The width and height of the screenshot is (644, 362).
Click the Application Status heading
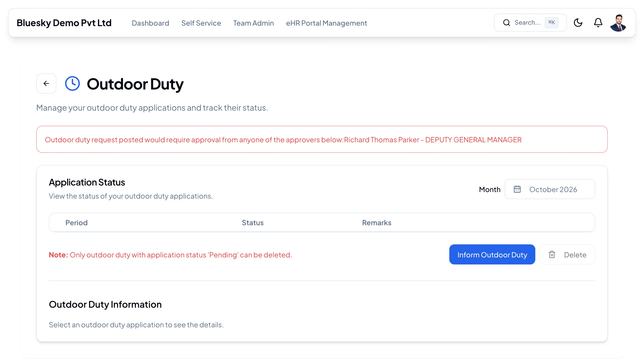click(87, 182)
